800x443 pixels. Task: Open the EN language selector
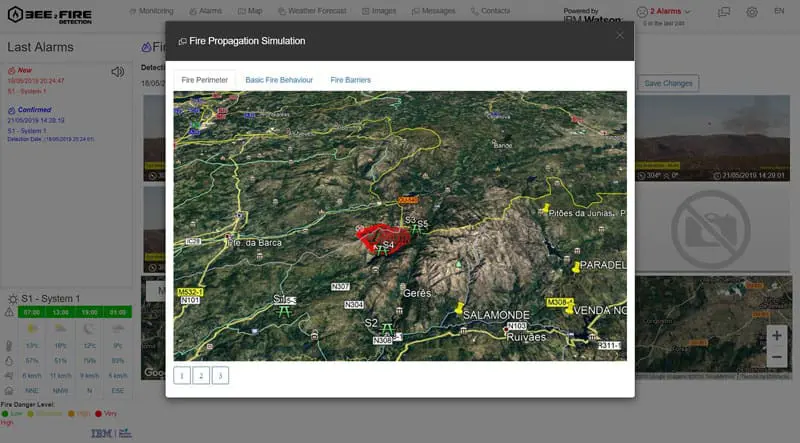(x=779, y=12)
